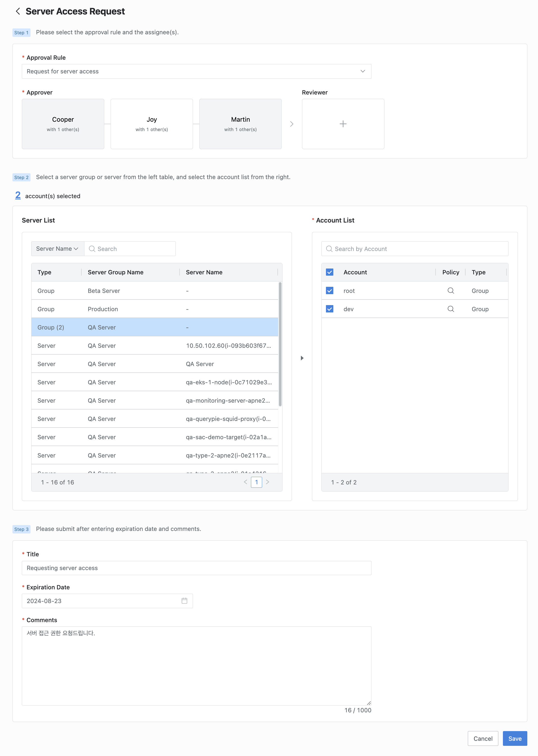Select the qa-sac-demo-target row
The height and width of the screenshot is (756, 538).
(x=155, y=437)
